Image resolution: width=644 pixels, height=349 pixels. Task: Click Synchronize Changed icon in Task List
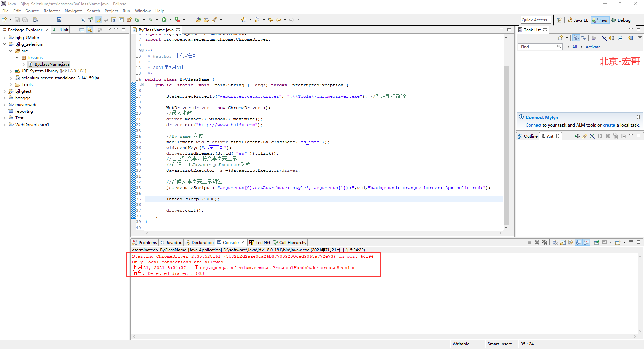tap(630, 38)
